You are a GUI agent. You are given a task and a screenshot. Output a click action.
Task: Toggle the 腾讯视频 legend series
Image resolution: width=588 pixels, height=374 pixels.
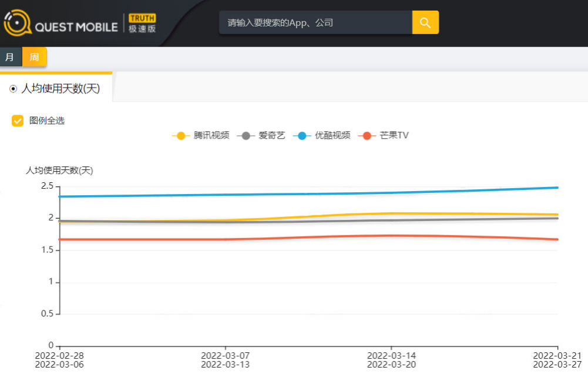[201, 136]
